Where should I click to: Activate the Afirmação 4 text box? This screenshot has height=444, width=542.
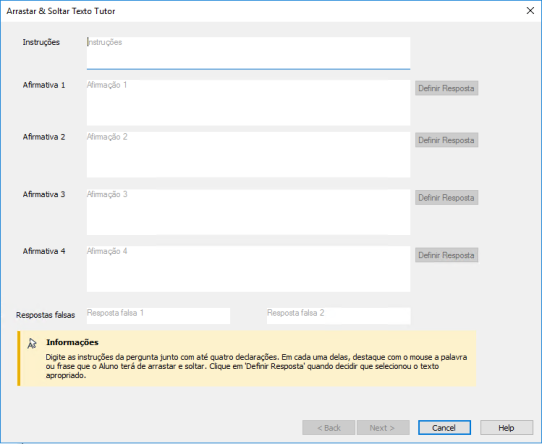coord(248,269)
